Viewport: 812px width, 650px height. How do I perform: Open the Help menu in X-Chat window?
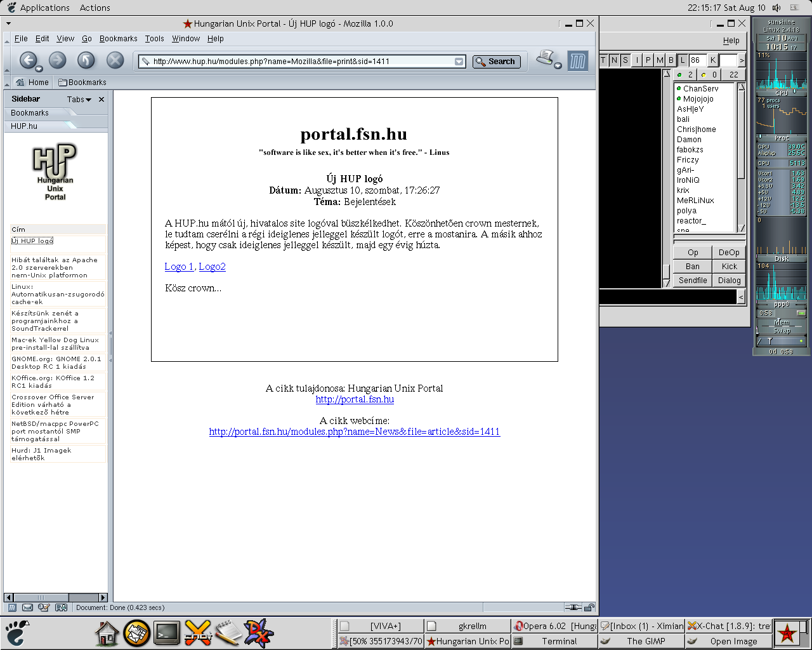[731, 41]
